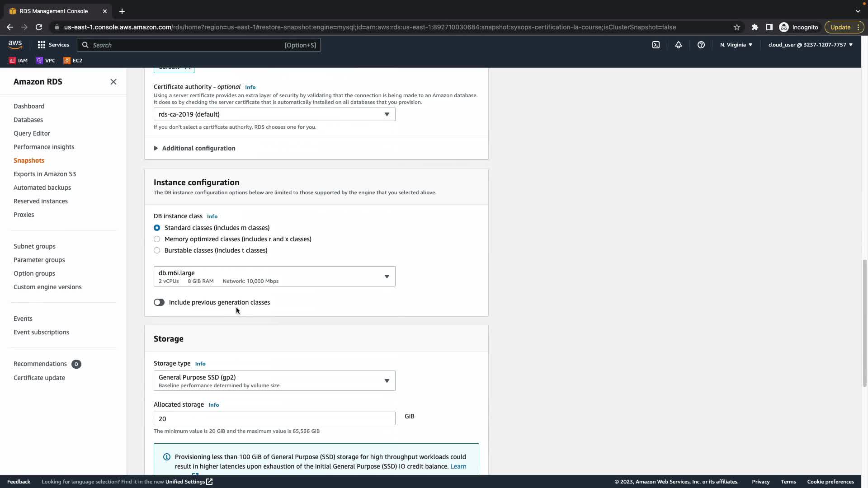Go to Parameter groups in sidebar
The width and height of the screenshot is (868, 488).
point(39,260)
